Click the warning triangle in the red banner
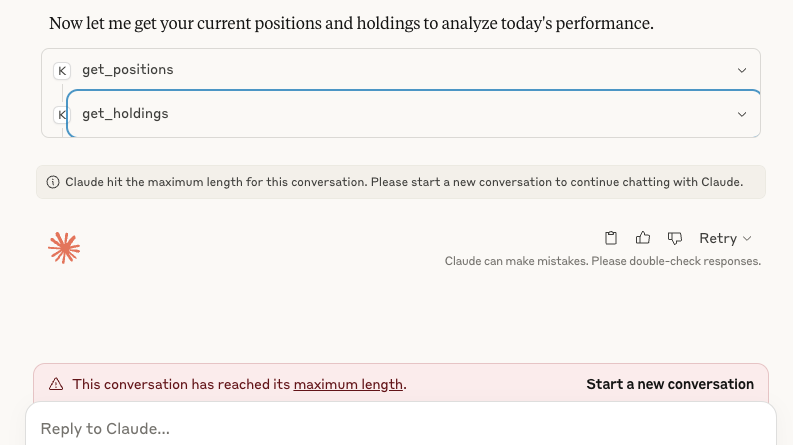This screenshot has height=445, width=793. (x=56, y=384)
